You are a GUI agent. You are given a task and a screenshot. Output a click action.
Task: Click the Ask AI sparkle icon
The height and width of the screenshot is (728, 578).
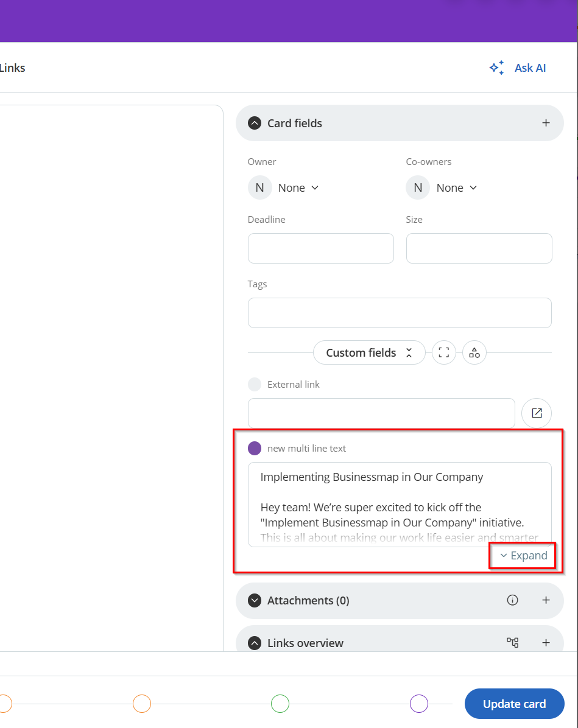point(497,68)
